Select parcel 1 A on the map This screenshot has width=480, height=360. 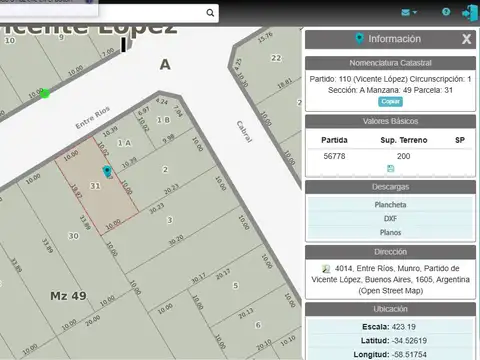[x=124, y=143]
